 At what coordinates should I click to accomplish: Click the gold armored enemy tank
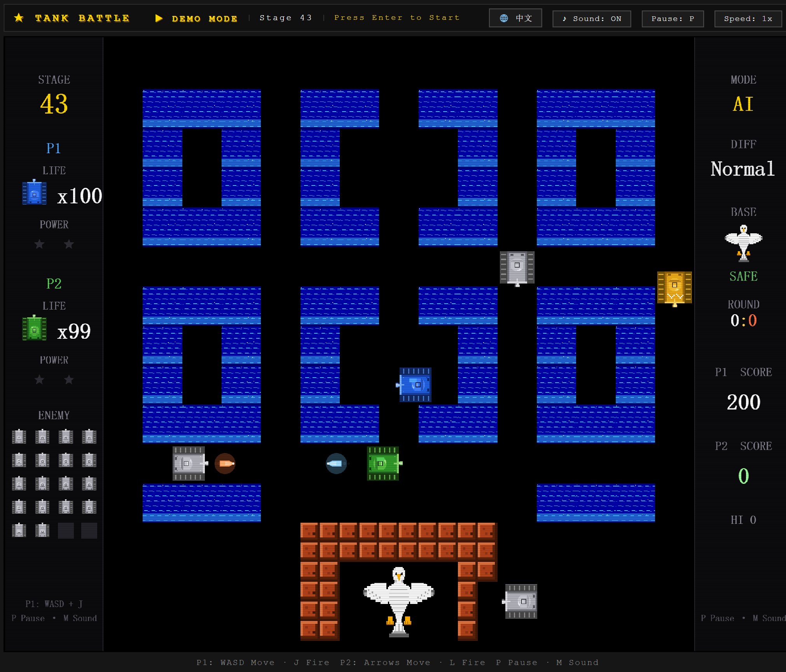[x=674, y=288]
